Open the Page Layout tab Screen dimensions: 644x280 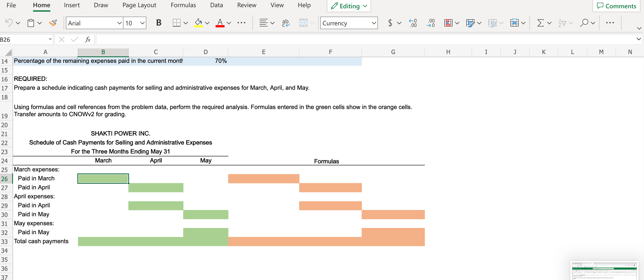tap(139, 5)
